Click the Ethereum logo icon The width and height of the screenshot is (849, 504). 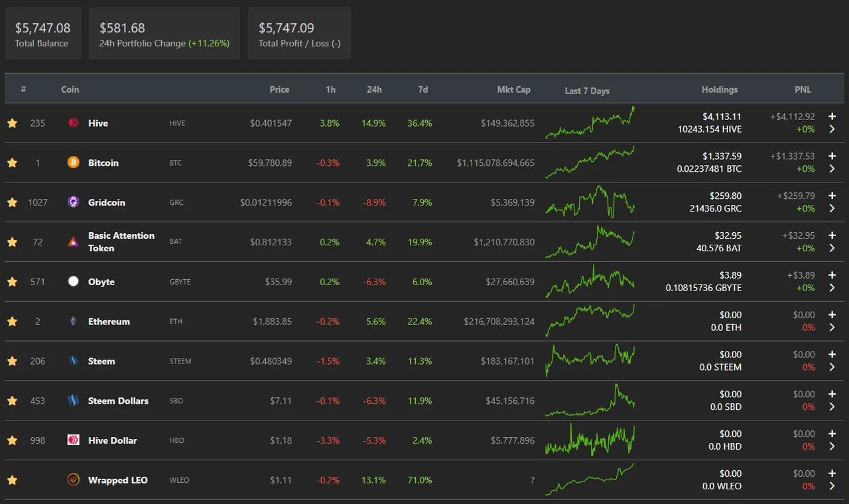(74, 321)
